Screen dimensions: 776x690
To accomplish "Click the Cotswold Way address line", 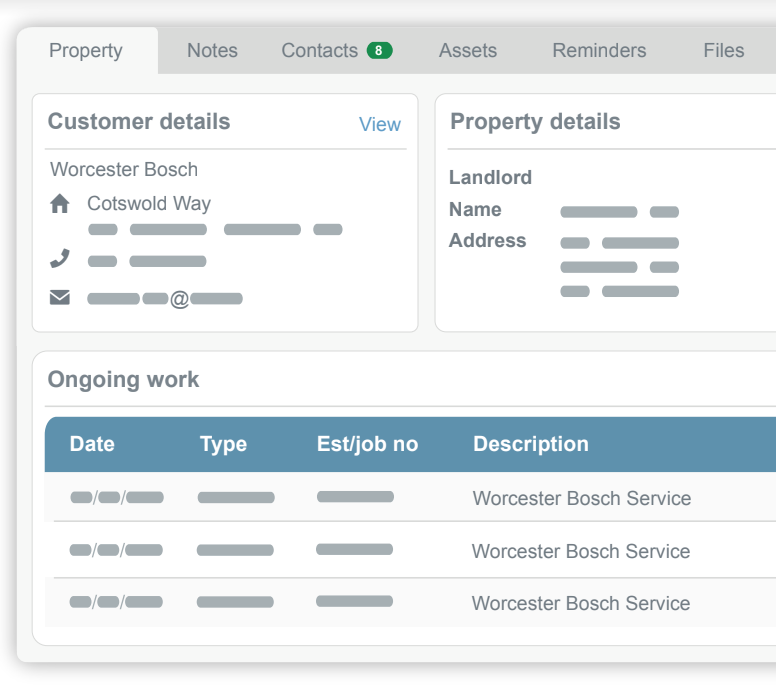I will 149,203.
